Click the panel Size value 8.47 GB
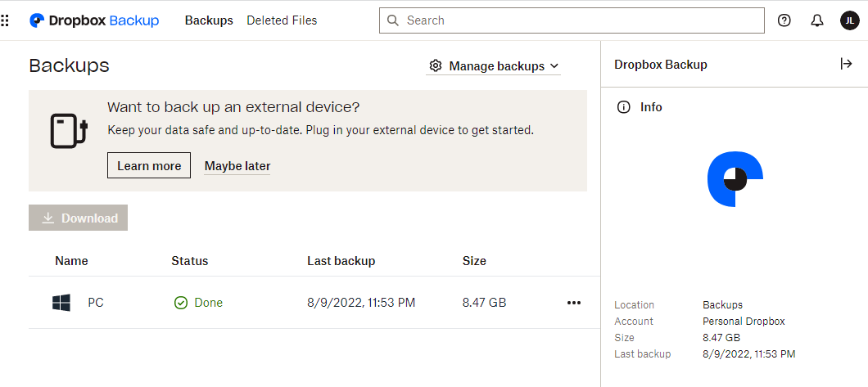The image size is (868, 387). click(721, 338)
